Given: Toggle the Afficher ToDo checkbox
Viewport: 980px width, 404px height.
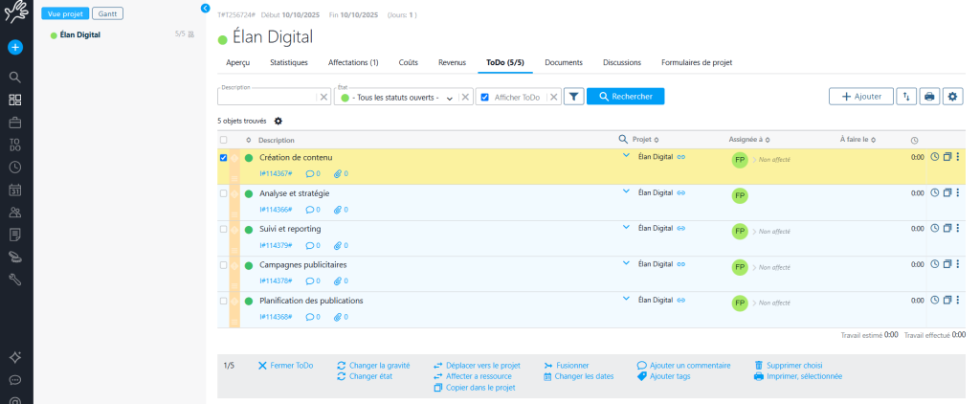Looking at the screenshot, I should [484, 97].
